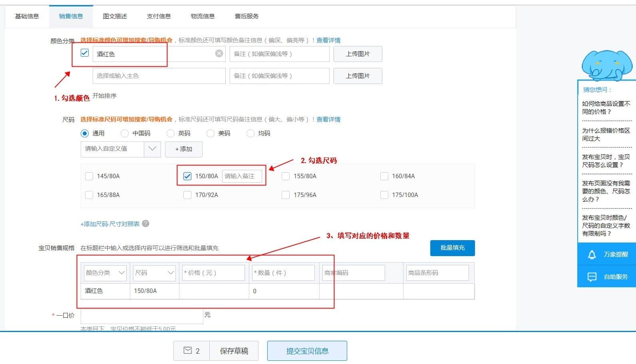636x364 pixels.
Task: Select the 中国码 radio button
Action: (125, 133)
